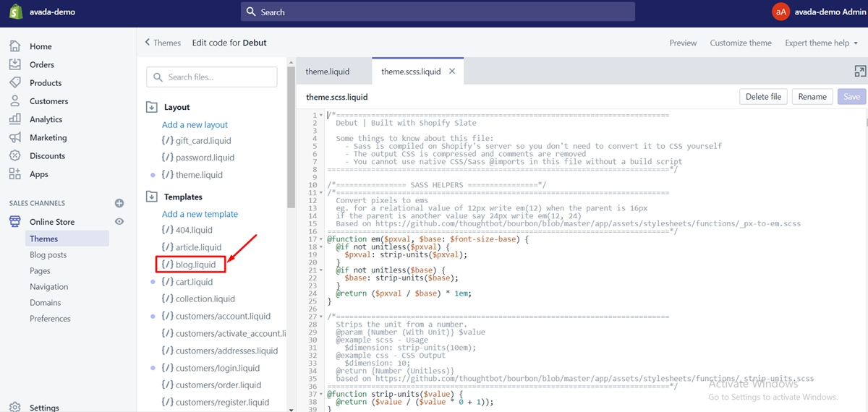The image size is (868, 412).
Task: Click the Preview link
Action: [x=683, y=43]
